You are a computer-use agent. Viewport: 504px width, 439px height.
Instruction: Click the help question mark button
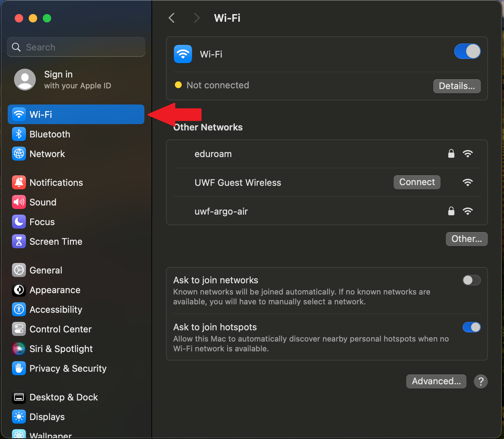pyautogui.click(x=481, y=381)
